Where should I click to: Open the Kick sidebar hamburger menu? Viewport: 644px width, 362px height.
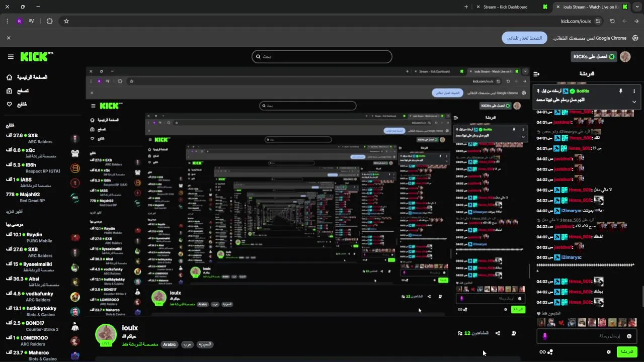coord(11,57)
